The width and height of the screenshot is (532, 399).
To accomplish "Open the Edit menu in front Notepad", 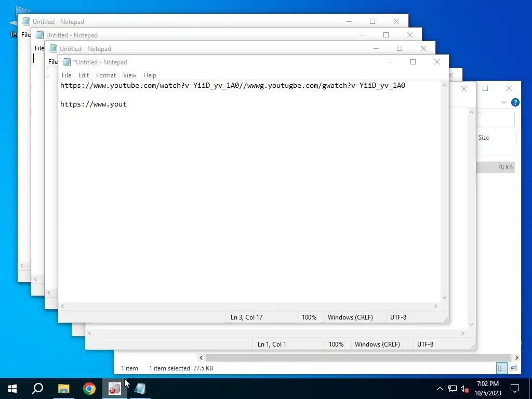I will click(x=84, y=75).
